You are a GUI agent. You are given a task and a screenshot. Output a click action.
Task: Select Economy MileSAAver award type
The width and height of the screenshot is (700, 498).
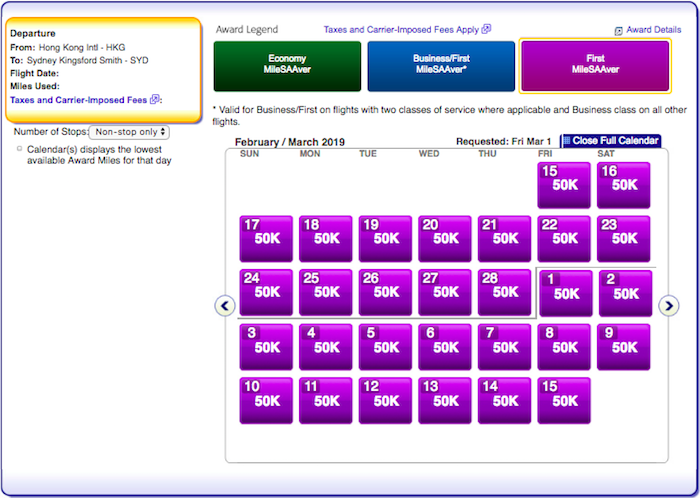point(287,66)
